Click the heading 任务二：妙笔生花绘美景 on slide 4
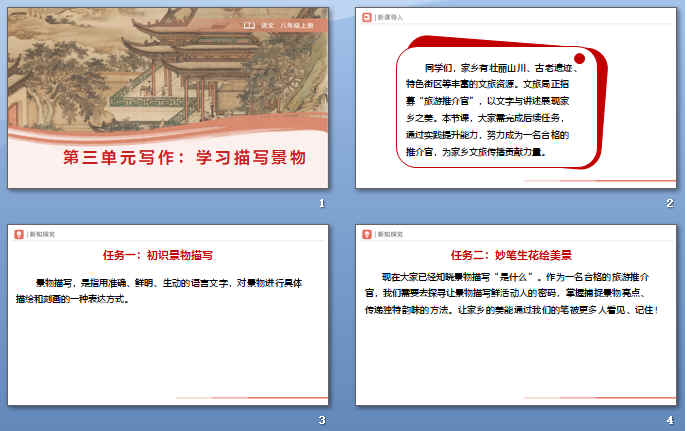Image resolution: width=685 pixels, height=431 pixels. [511, 254]
